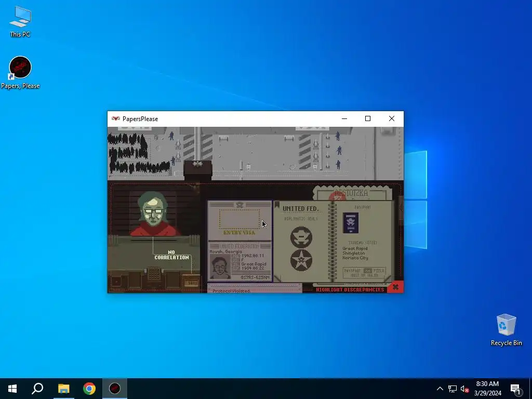Click the speaker grille on the inspector's desk

pyautogui.click(x=154, y=273)
